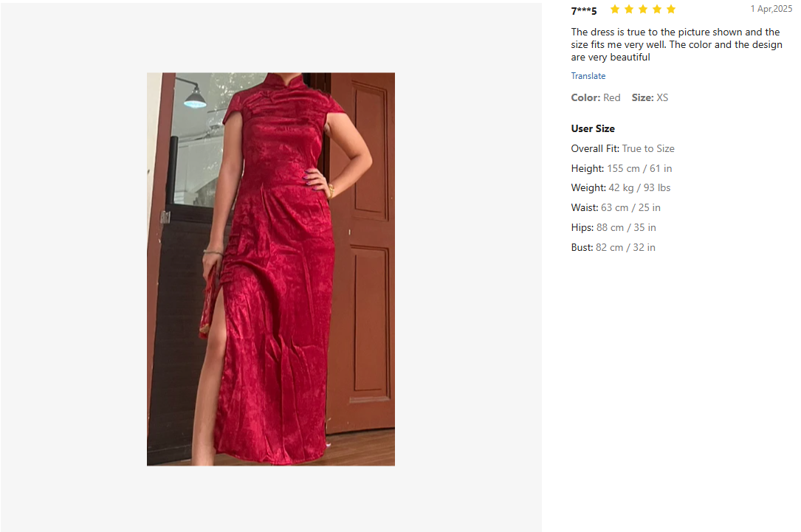
Task: Click the gray background beside the photo
Action: [x=467, y=269]
